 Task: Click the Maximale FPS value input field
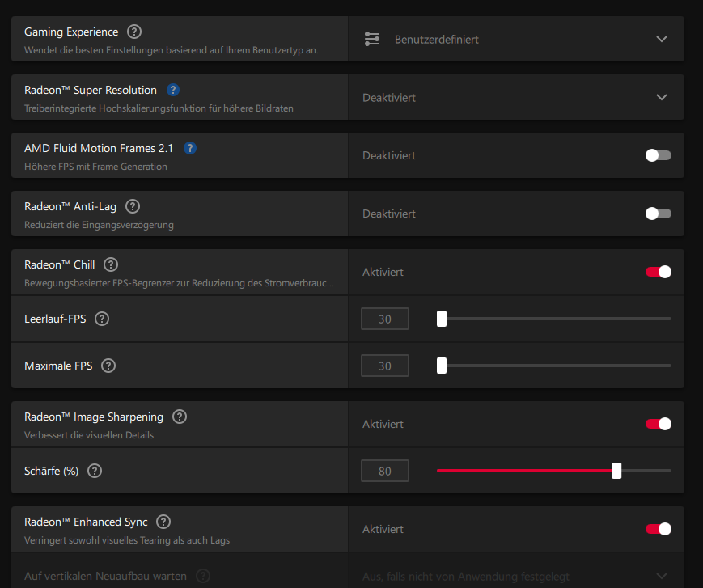385,366
